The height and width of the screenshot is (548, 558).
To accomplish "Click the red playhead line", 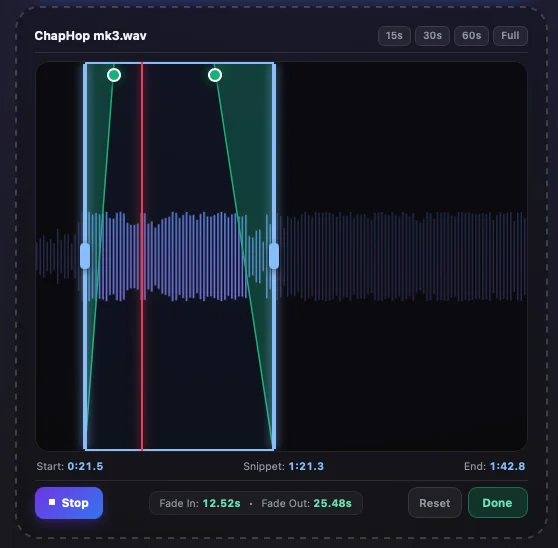I will (x=142, y=256).
